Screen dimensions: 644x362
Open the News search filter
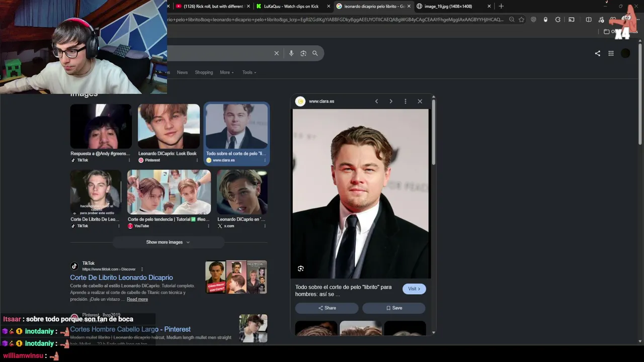(x=182, y=72)
